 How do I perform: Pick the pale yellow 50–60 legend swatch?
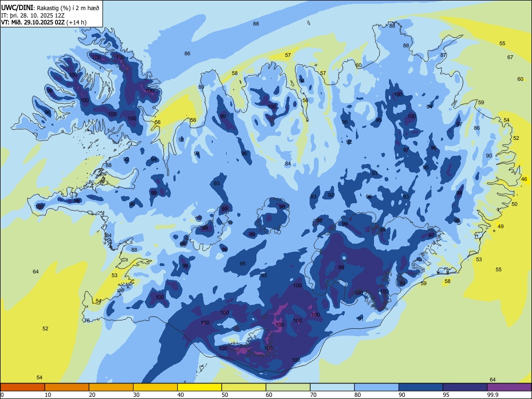(244, 387)
